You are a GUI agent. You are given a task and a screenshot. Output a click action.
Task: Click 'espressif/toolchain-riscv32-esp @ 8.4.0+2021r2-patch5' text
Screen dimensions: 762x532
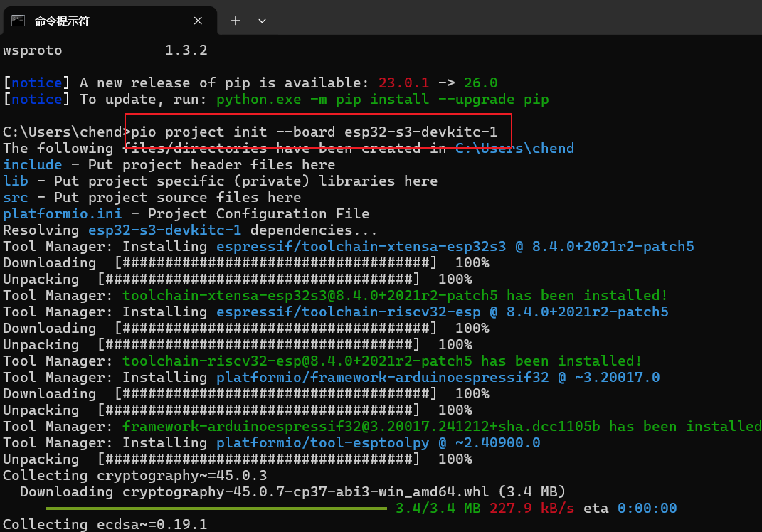coord(443,312)
